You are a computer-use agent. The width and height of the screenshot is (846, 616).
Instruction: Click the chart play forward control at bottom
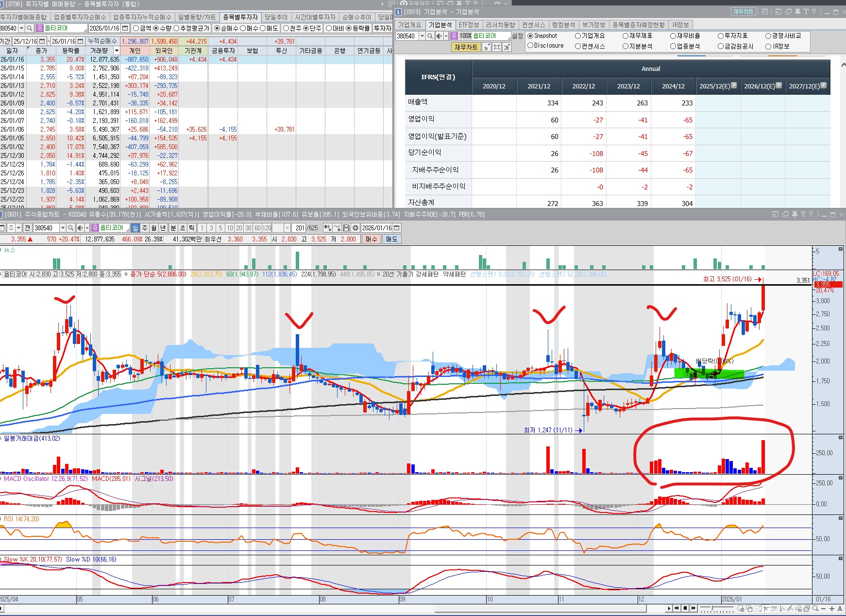[x=693, y=608]
